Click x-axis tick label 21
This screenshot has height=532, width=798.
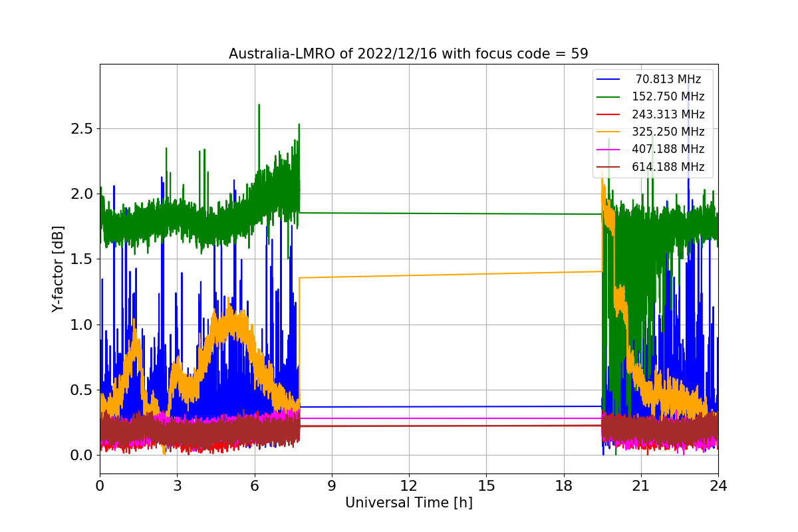640,486
